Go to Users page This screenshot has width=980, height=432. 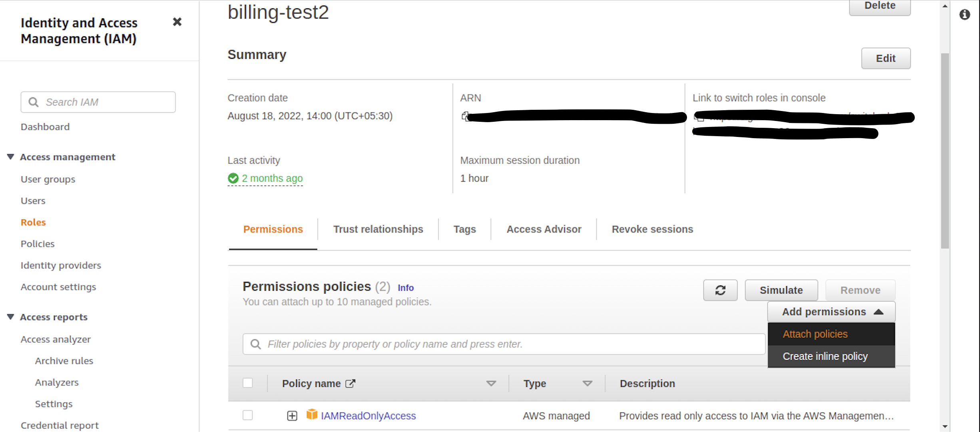click(x=33, y=201)
